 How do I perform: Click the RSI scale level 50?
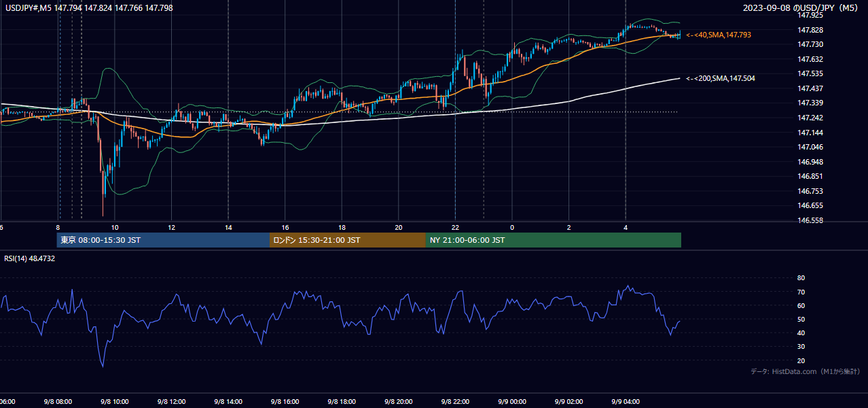[801, 319]
